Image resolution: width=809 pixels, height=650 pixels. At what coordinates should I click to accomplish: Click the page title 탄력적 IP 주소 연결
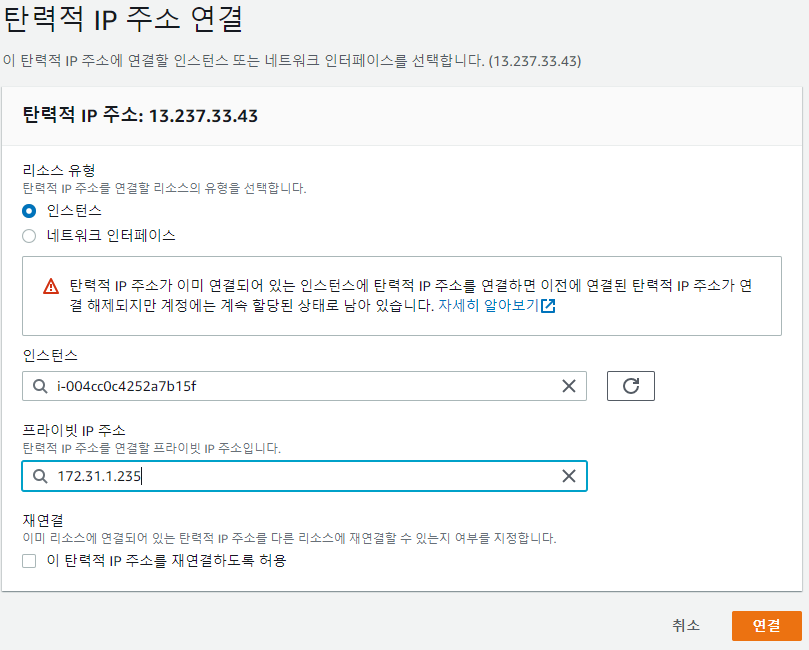pyautogui.click(x=123, y=19)
